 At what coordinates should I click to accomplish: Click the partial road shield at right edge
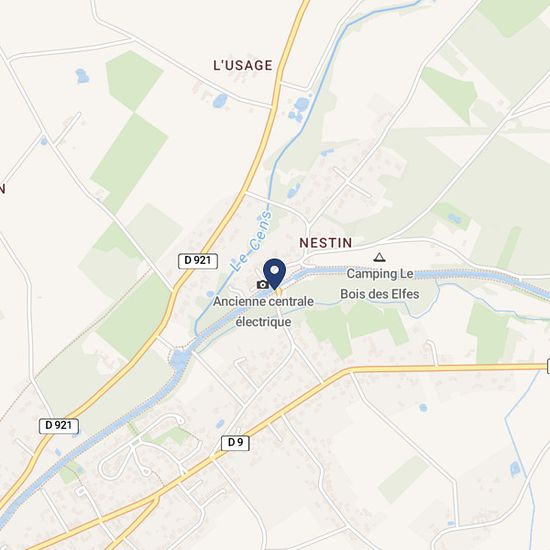548,366
